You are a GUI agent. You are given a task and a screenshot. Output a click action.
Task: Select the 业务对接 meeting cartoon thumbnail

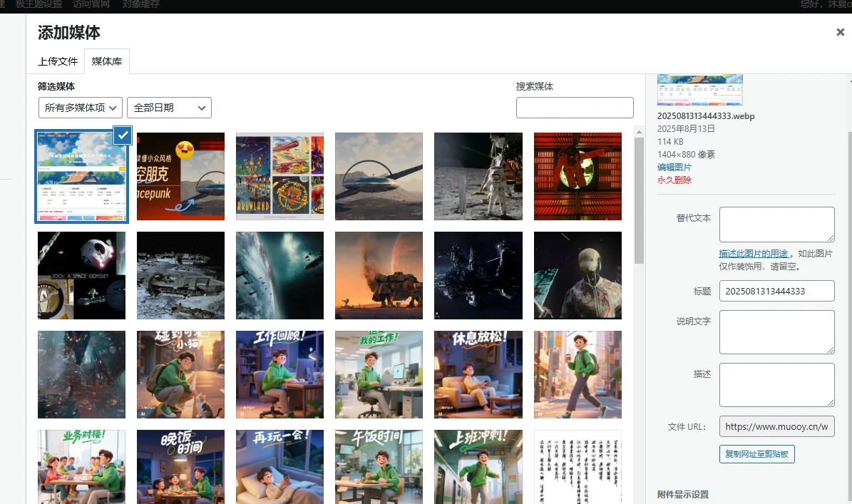[81, 467]
